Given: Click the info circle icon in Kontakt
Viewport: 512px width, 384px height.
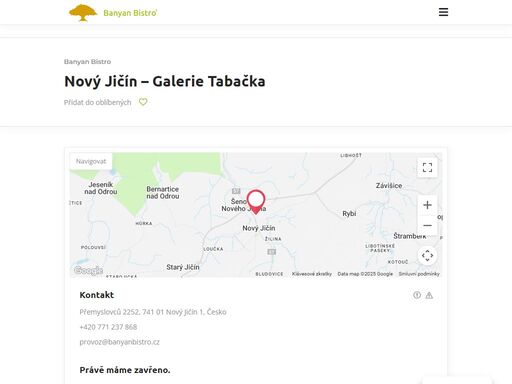Looking at the screenshot, I should (x=417, y=295).
